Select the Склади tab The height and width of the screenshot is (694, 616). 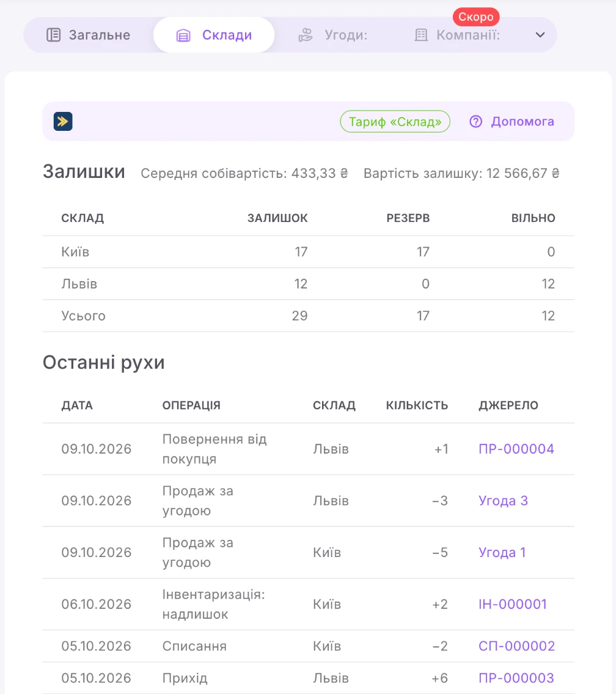click(x=214, y=35)
